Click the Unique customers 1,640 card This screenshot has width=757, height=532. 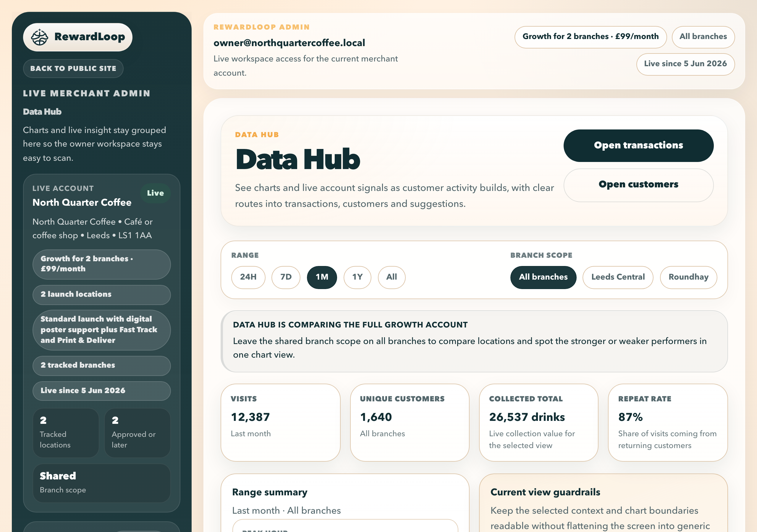point(410,422)
